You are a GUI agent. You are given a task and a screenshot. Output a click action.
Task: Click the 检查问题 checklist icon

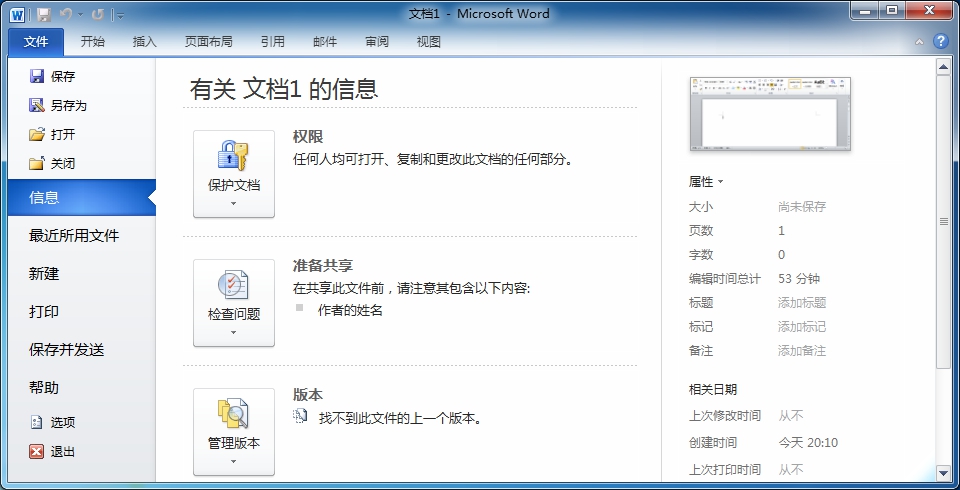point(233,285)
